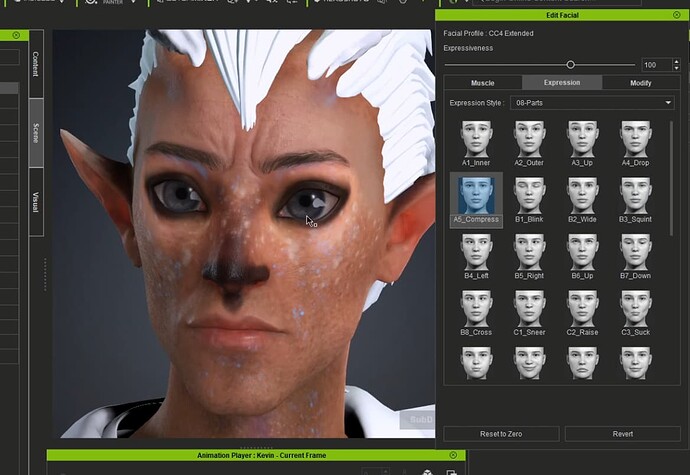Click the Revert button

(623, 434)
